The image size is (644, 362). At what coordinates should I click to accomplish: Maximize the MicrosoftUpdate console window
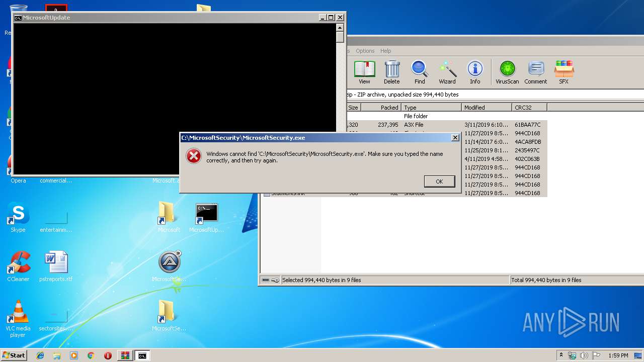coord(331,18)
